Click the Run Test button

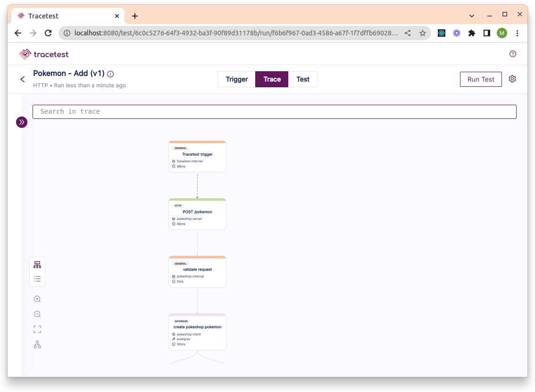(480, 79)
